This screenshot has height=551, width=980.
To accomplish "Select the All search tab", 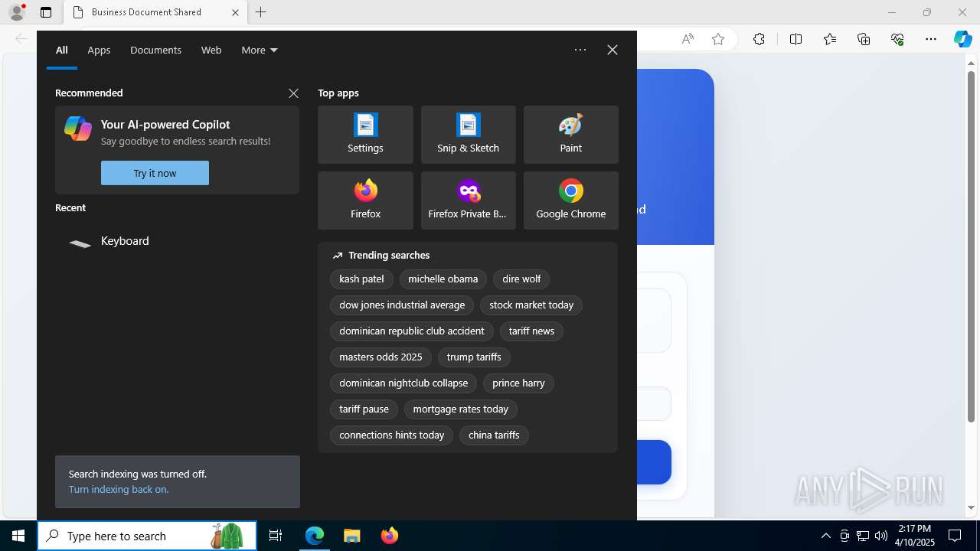I will tap(62, 50).
